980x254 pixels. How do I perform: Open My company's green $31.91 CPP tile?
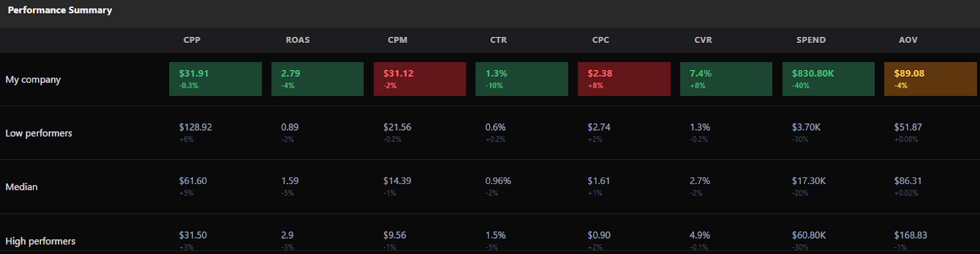[x=216, y=79]
